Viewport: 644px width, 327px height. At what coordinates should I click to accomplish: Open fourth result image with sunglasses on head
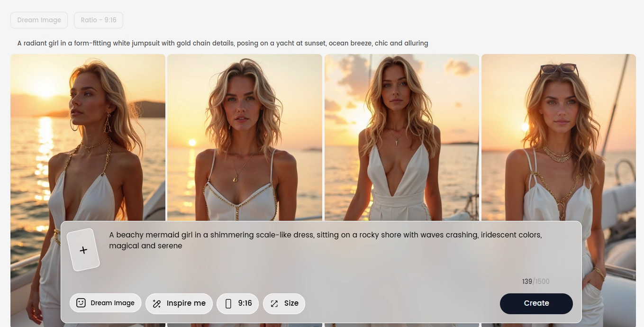pos(558,137)
